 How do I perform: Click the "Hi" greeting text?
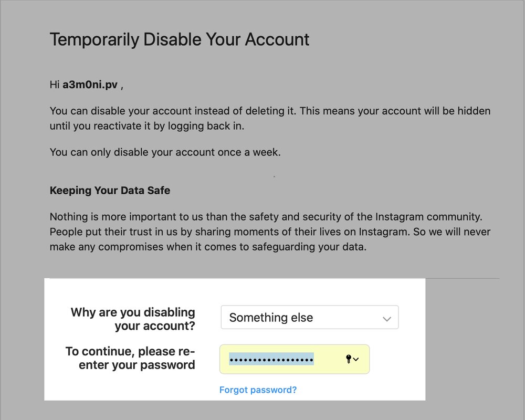tap(55, 85)
